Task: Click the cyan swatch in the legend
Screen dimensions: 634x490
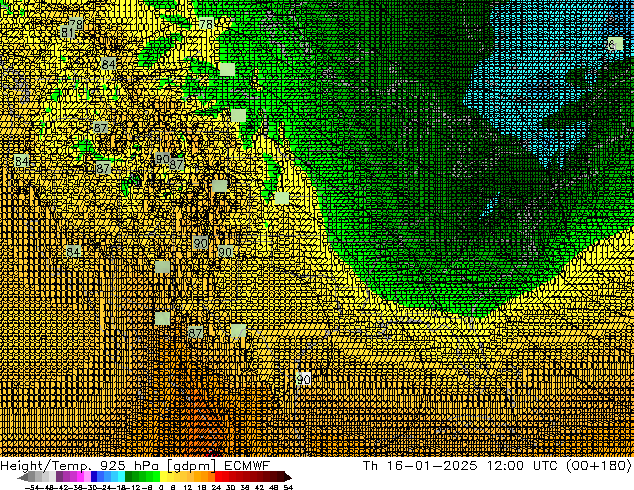Action: (x=122, y=476)
